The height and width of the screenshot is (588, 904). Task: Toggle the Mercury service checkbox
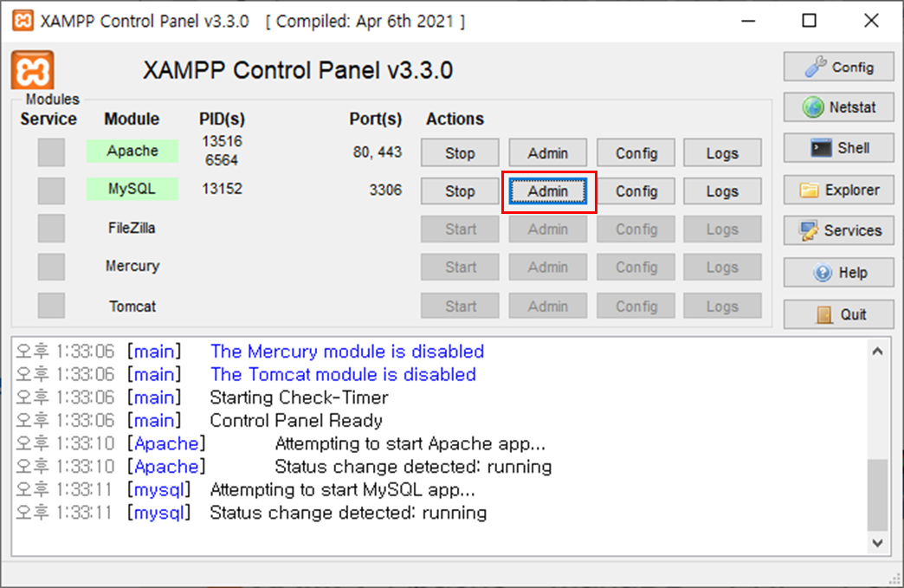51,267
